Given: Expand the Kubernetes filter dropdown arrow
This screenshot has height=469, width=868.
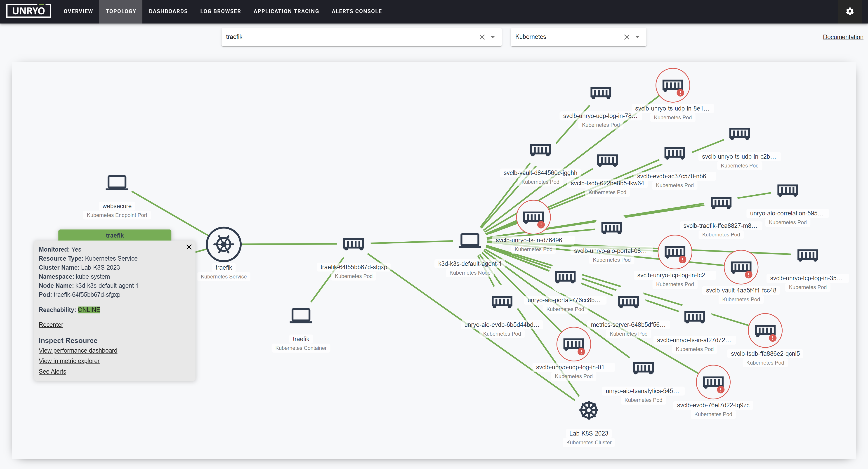Looking at the screenshot, I should pos(637,37).
